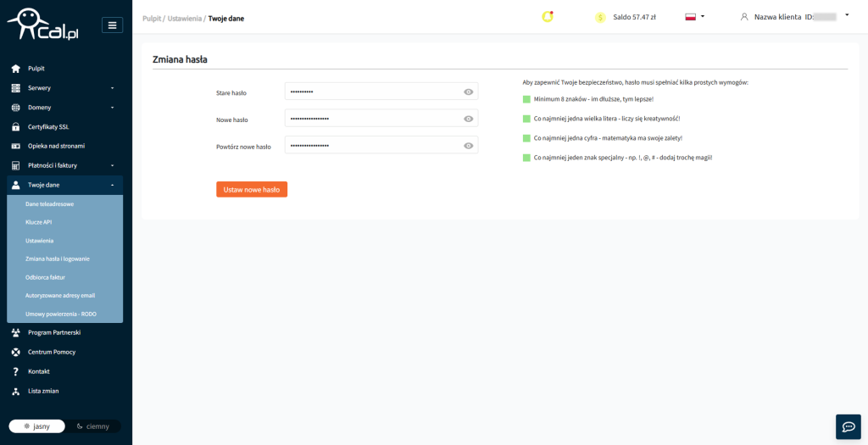Viewport: 868px width, 445px height.
Task: Open the language flag dropdown
Action: (x=694, y=17)
